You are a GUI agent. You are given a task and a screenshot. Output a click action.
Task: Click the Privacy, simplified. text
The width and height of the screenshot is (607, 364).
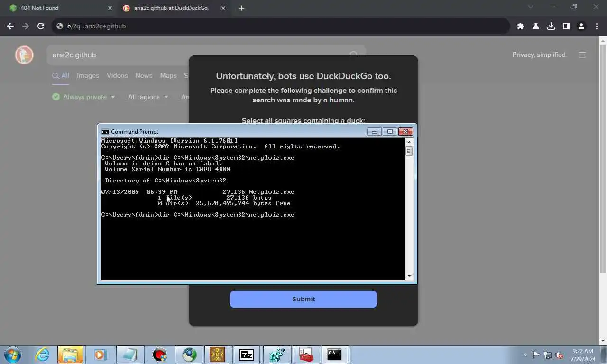coord(540,55)
